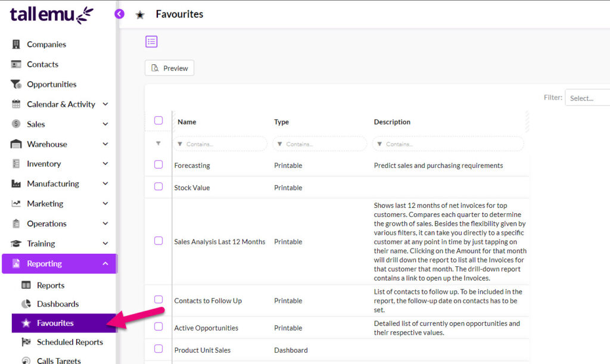Open the Filter Select dropdown

[587, 97]
